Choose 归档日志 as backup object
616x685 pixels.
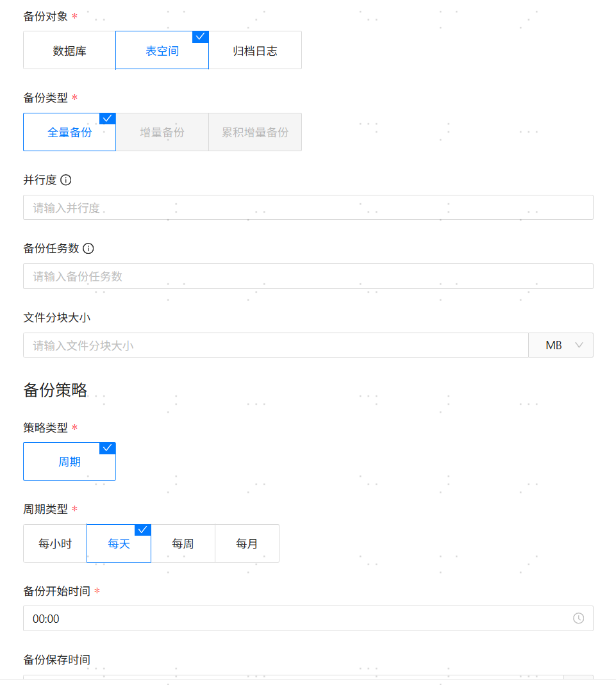(255, 51)
